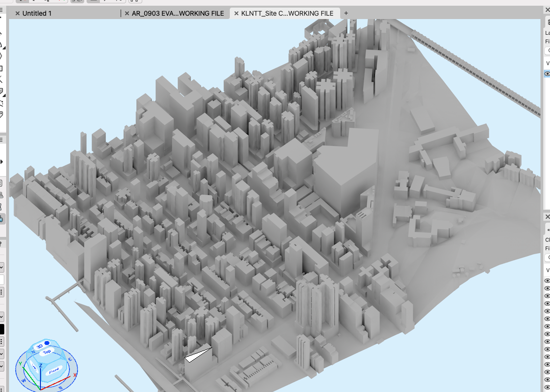This screenshot has width=550, height=392.
Task: Close the KLNTT_Site WORKING FILE tab
Action: [x=236, y=13]
